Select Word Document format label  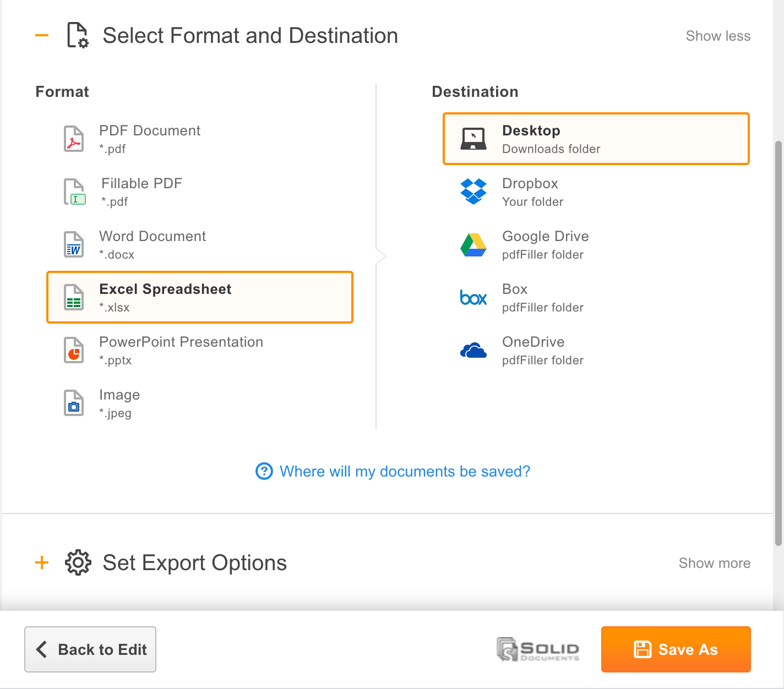click(153, 236)
